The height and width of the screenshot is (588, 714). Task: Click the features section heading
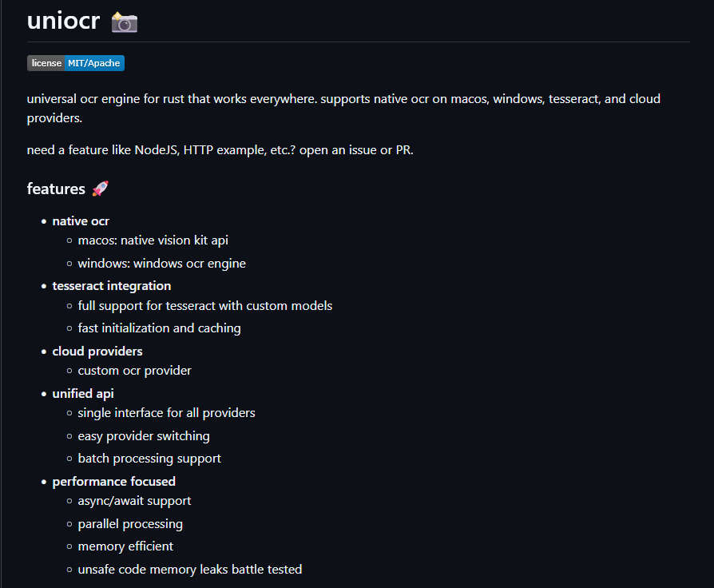point(56,189)
